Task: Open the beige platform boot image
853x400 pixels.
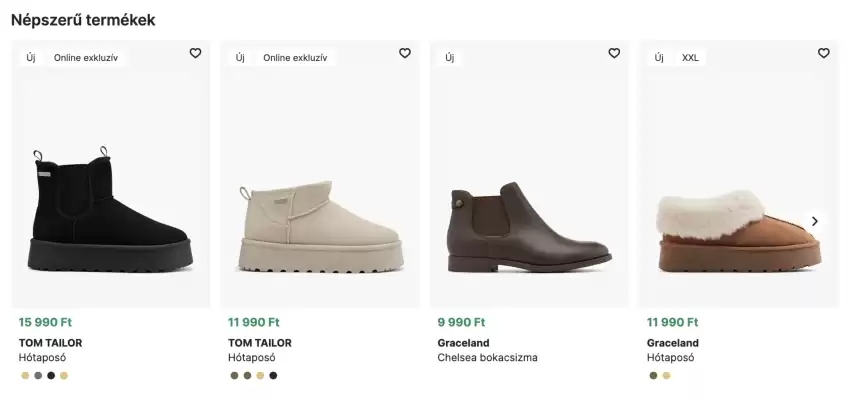Action: [320, 225]
